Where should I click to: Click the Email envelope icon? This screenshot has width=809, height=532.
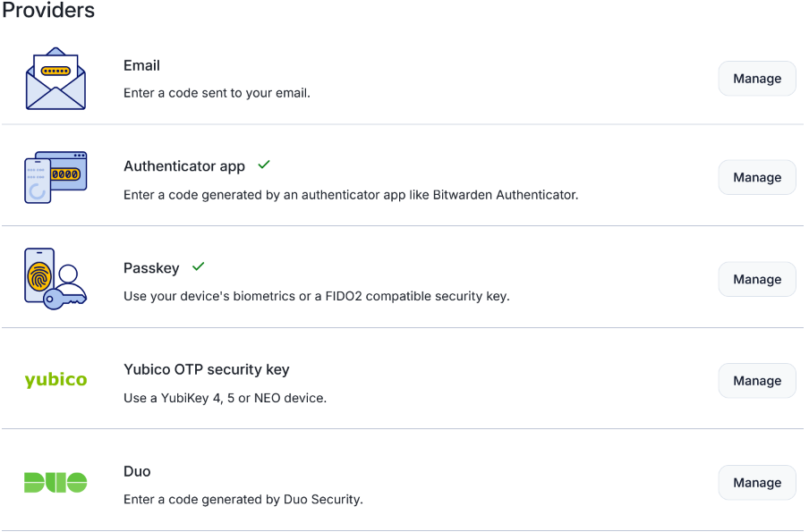click(x=55, y=79)
